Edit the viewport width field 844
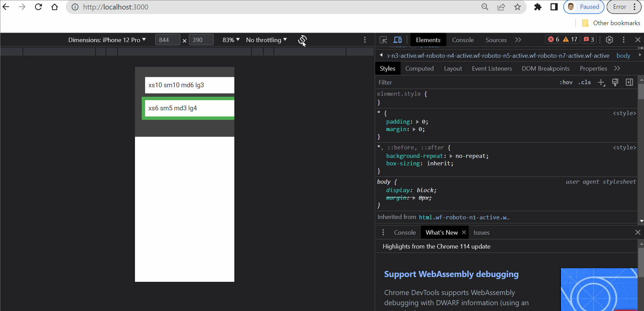The width and height of the screenshot is (644, 311). click(x=168, y=40)
